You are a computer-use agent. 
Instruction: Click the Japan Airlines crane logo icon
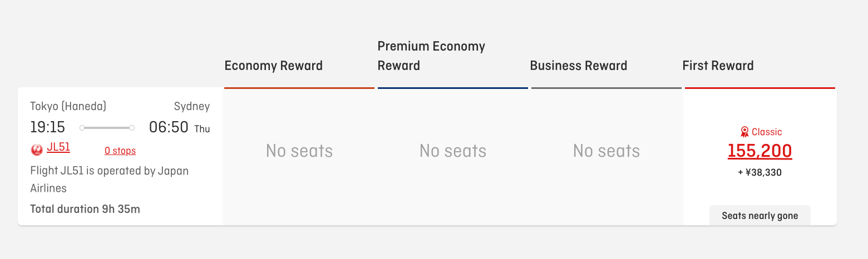37,148
